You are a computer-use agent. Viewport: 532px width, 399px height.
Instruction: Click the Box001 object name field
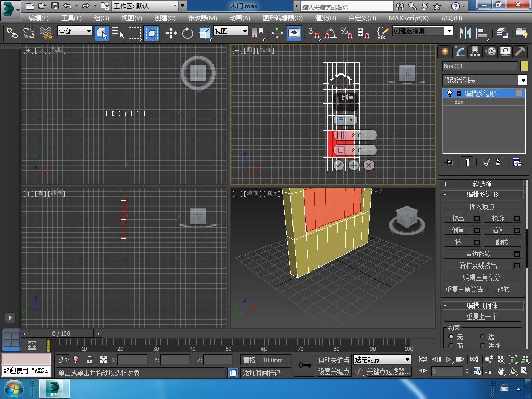480,66
